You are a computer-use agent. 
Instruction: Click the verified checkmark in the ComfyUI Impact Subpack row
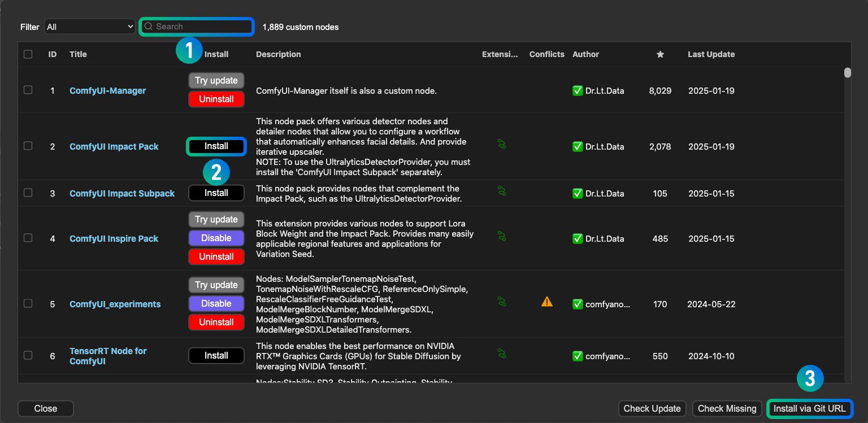pos(578,193)
